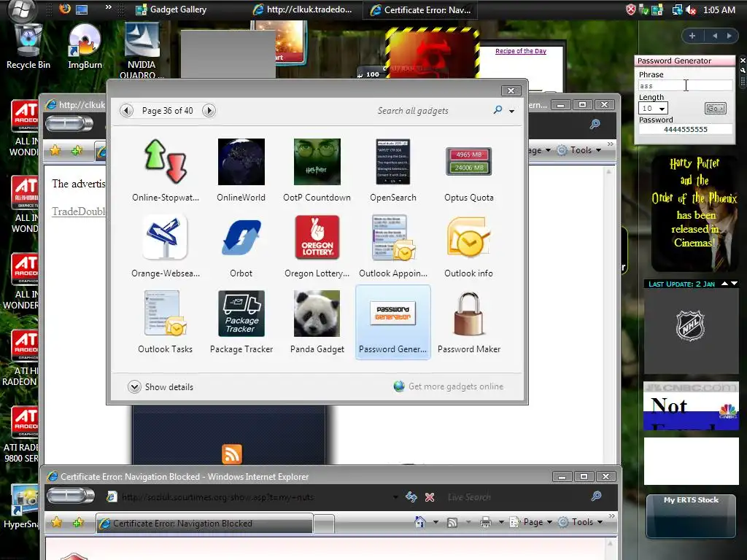Switch to Certificate Error taskbar item

(x=421, y=9)
